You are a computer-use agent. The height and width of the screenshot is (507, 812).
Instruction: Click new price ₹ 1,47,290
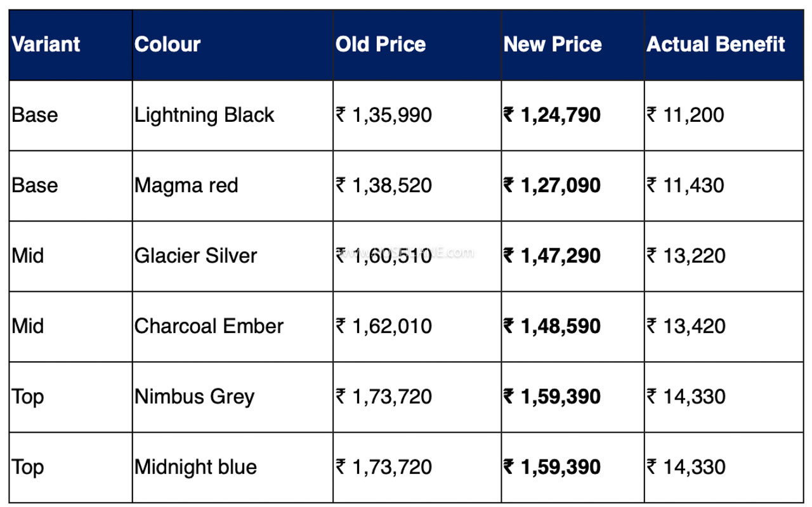pyautogui.click(x=552, y=256)
